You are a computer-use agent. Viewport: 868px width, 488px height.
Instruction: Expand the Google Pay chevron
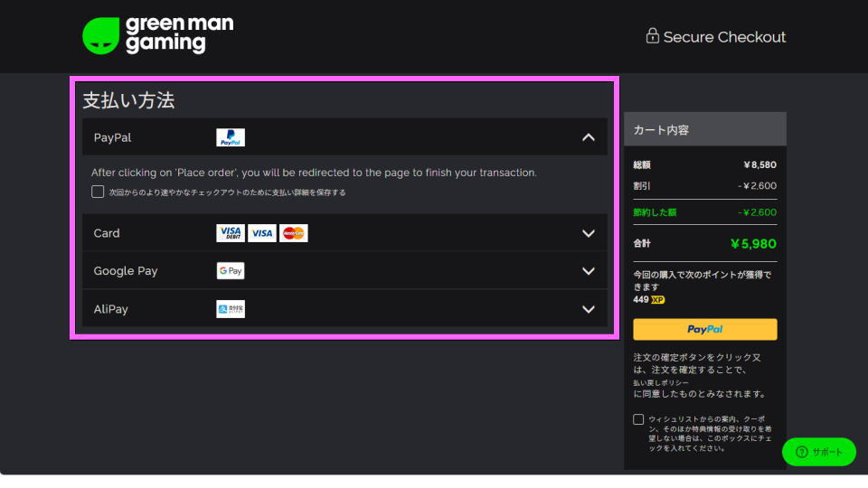click(589, 271)
